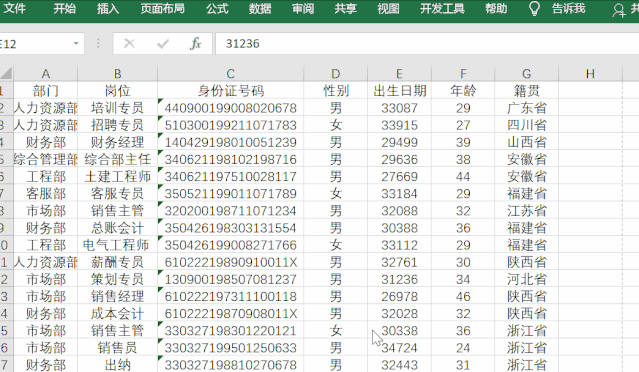The height and width of the screenshot is (372, 639).
Task: Switch to the 公式 ribbon tab
Action: pyautogui.click(x=217, y=8)
